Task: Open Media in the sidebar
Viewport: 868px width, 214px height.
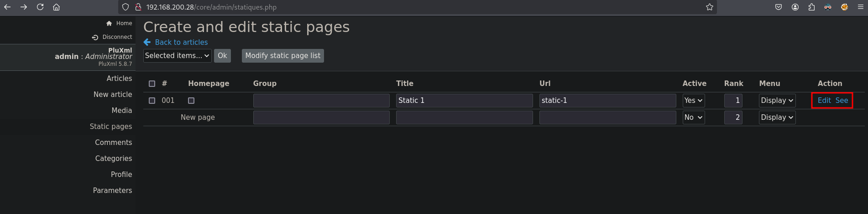Action: pyautogui.click(x=122, y=110)
